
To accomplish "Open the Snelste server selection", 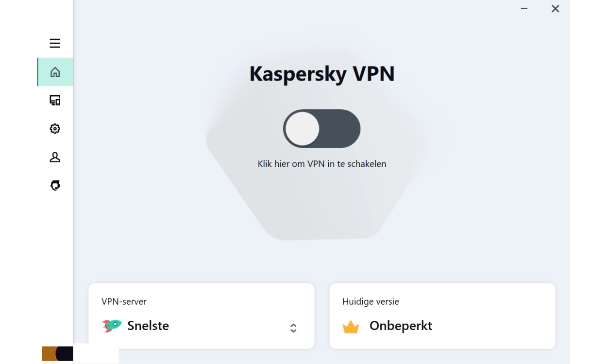I will [148, 326].
